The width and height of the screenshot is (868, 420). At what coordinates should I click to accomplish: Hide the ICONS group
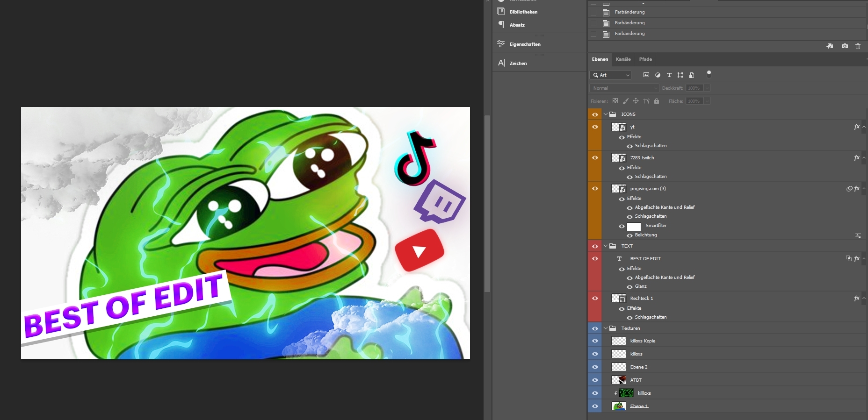pos(595,114)
